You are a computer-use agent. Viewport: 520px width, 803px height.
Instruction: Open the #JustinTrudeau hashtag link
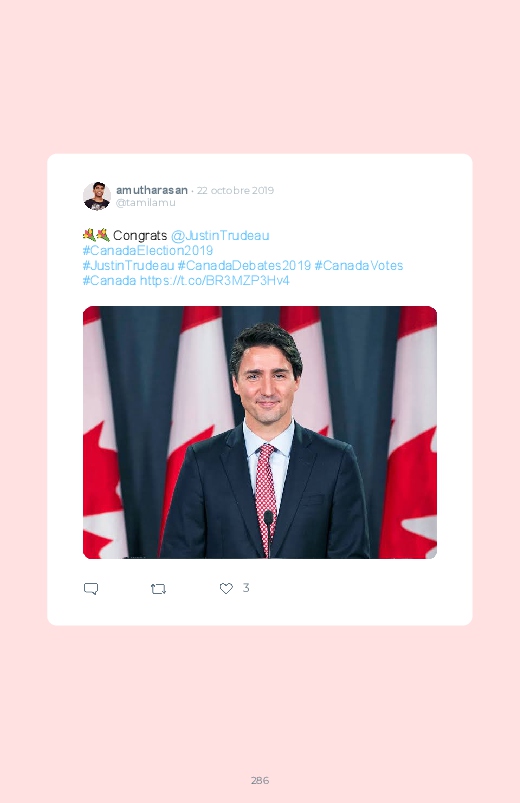point(128,265)
